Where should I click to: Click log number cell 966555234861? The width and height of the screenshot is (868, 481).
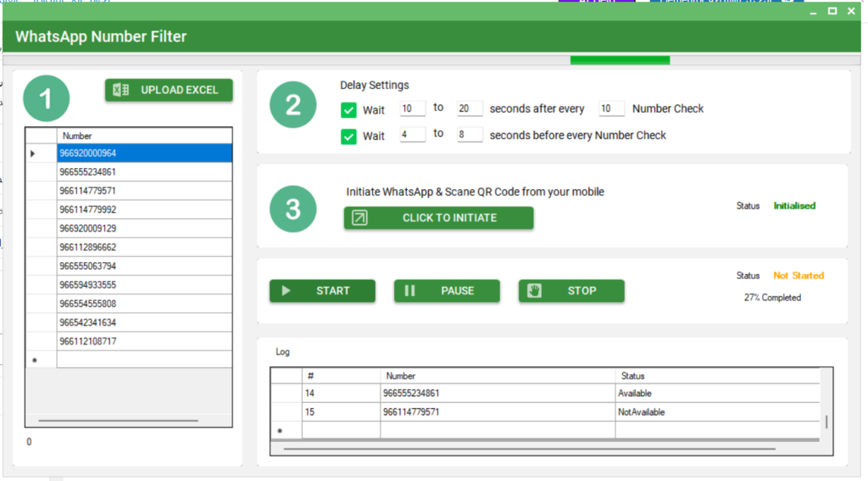498,394
